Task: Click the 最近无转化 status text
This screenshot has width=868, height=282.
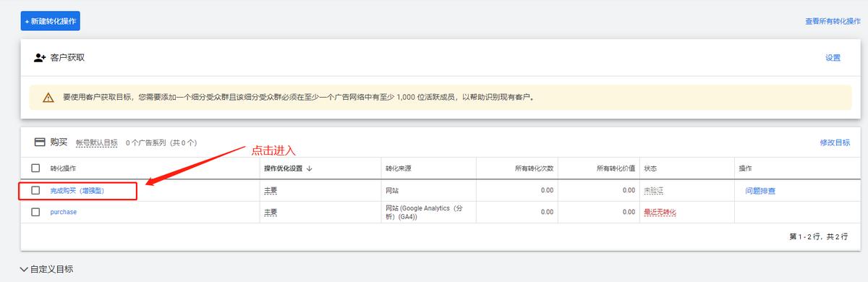Action: [x=660, y=212]
